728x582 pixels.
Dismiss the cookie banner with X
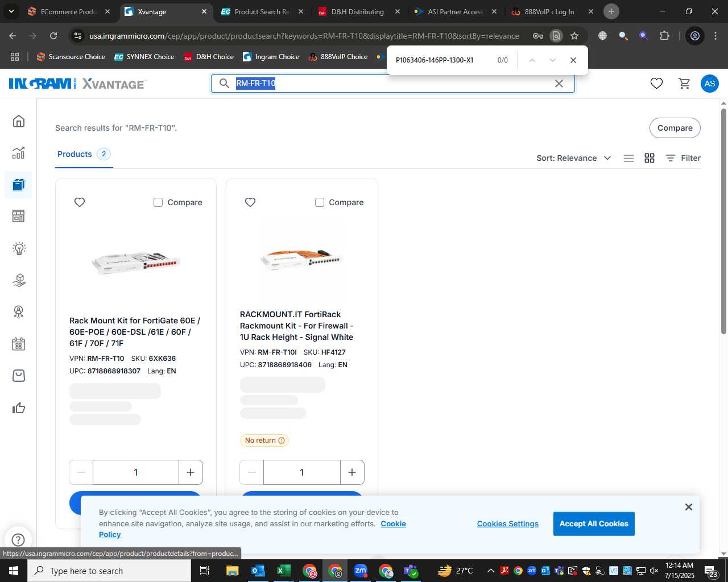(x=689, y=507)
